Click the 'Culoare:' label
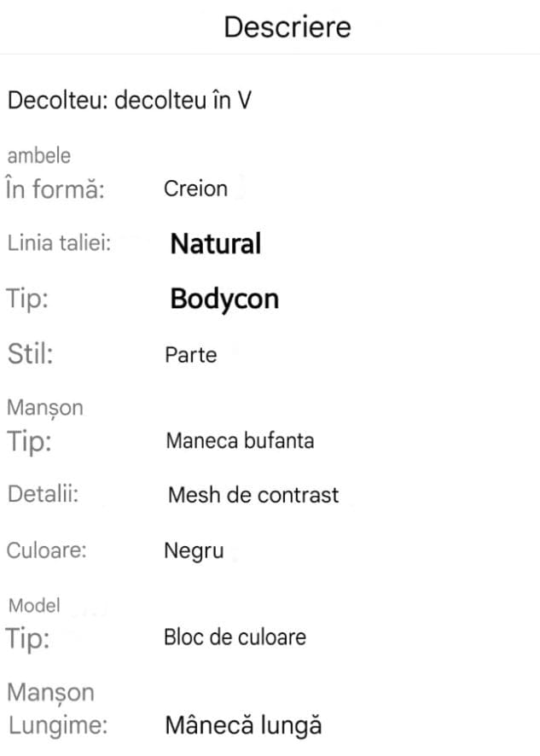Screen dimensions: 540x756 tap(47, 550)
